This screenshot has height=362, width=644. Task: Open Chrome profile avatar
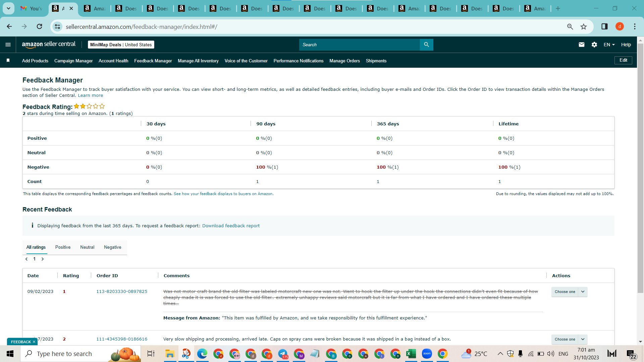620,26
